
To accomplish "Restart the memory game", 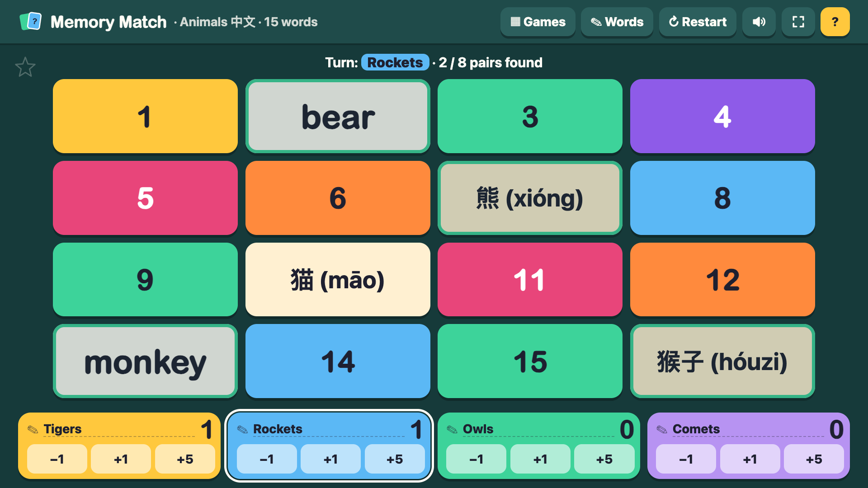I will (698, 22).
